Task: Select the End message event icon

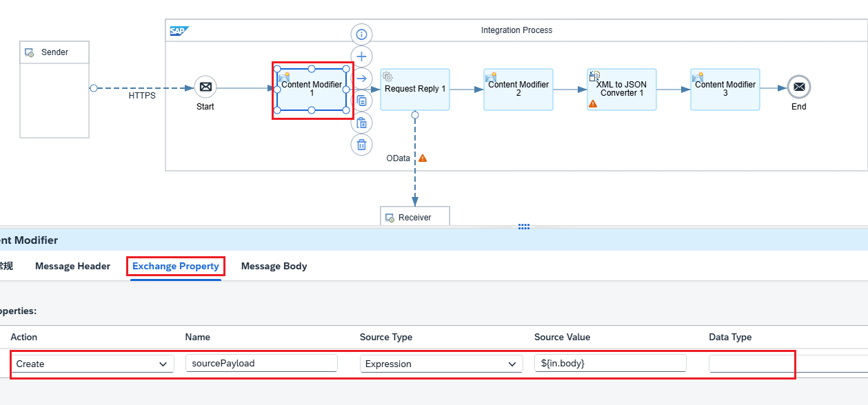Action: [799, 87]
